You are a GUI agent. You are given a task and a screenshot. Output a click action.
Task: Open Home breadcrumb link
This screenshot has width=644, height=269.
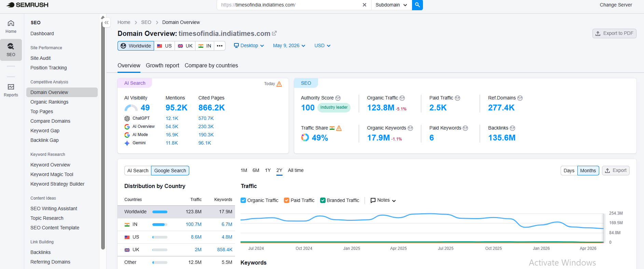[x=124, y=22]
